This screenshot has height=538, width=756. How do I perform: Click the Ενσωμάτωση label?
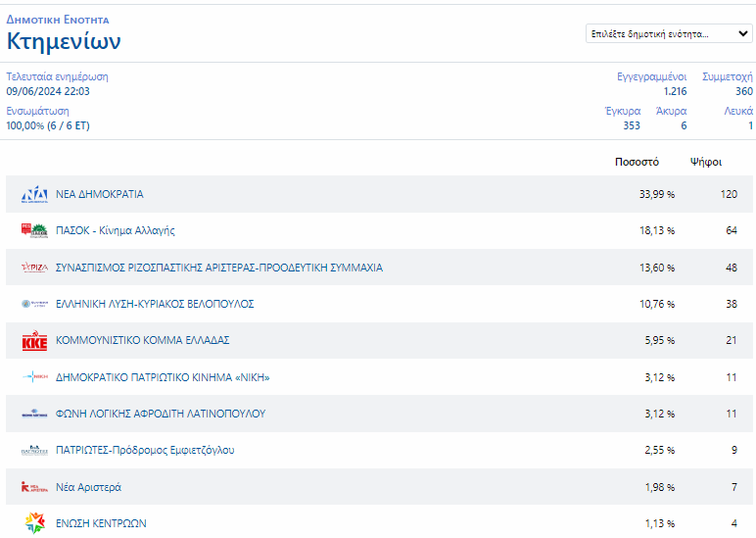(x=37, y=111)
